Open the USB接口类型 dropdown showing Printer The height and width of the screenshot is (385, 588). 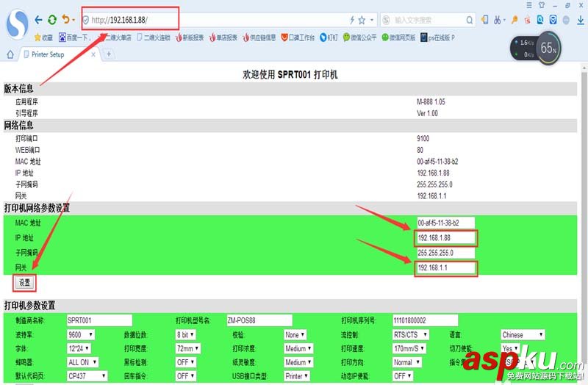coord(297,375)
